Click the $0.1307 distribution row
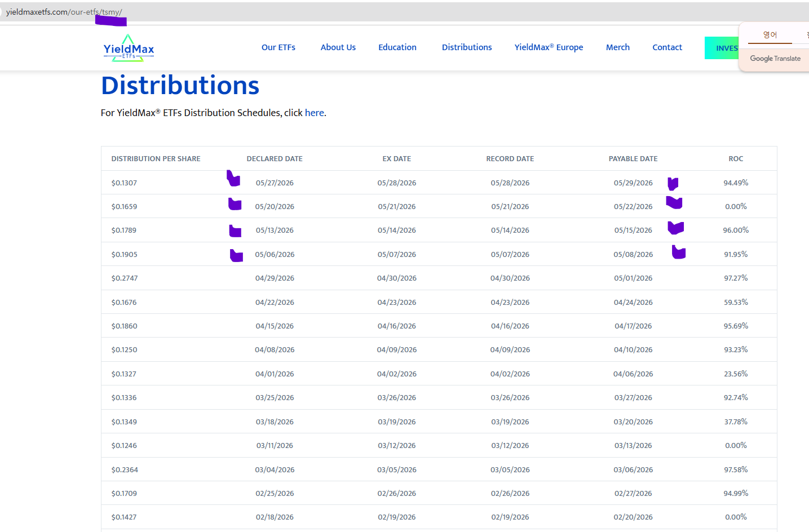This screenshot has width=809, height=532. click(x=439, y=183)
